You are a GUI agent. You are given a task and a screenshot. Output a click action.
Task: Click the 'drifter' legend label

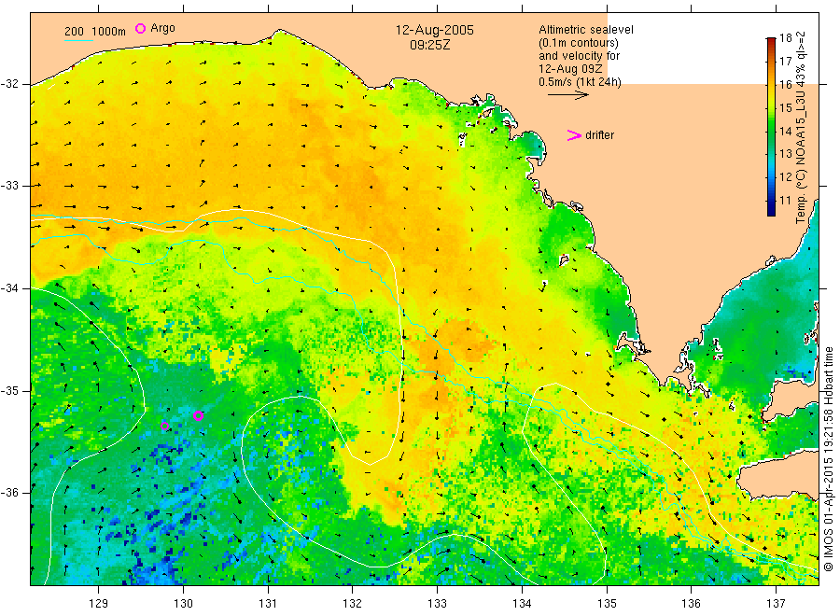(599, 135)
